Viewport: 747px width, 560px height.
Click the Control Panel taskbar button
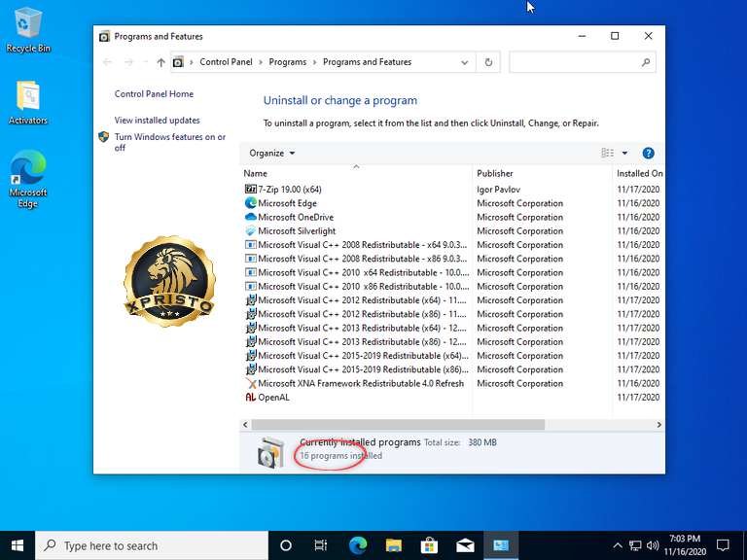tap(501, 545)
